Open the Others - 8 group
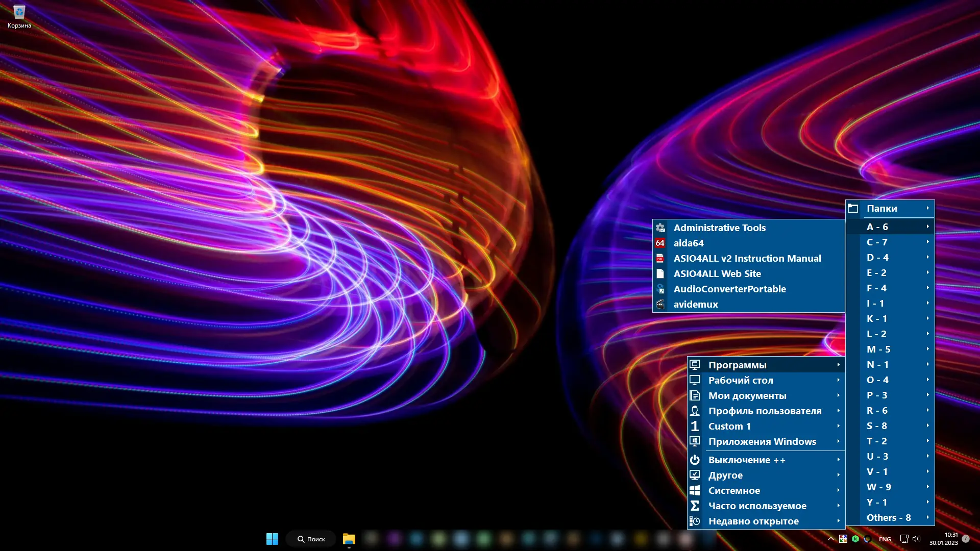Viewport: 980px width, 551px height. pos(888,518)
